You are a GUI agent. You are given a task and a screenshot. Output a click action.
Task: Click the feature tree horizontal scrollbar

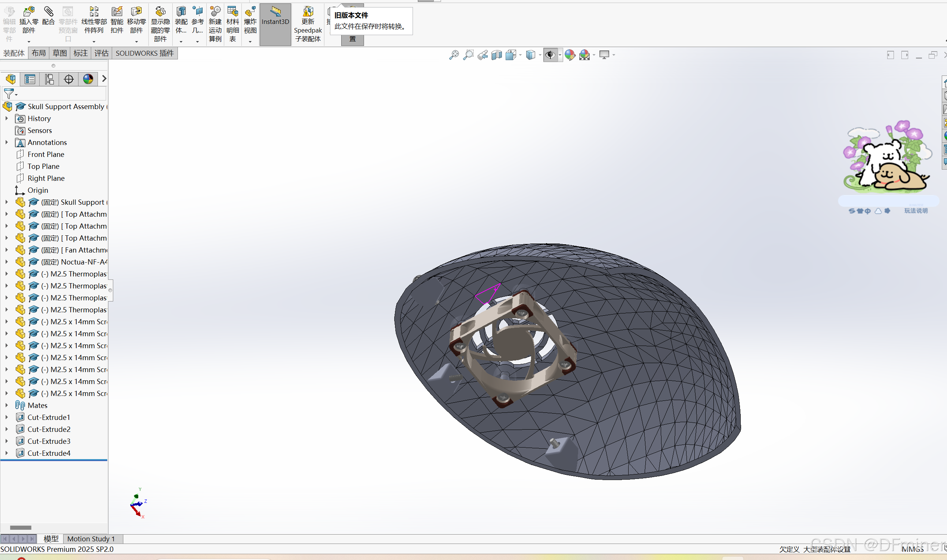(21, 527)
